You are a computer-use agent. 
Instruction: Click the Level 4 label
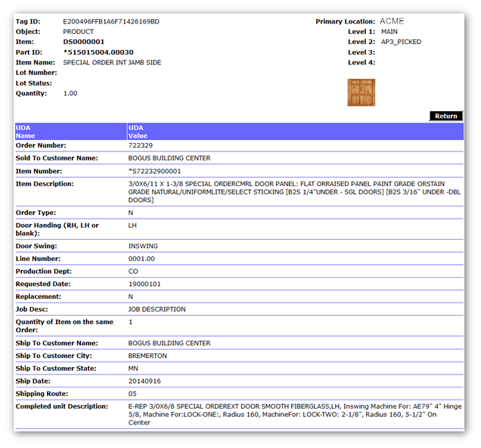tap(362, 63)
